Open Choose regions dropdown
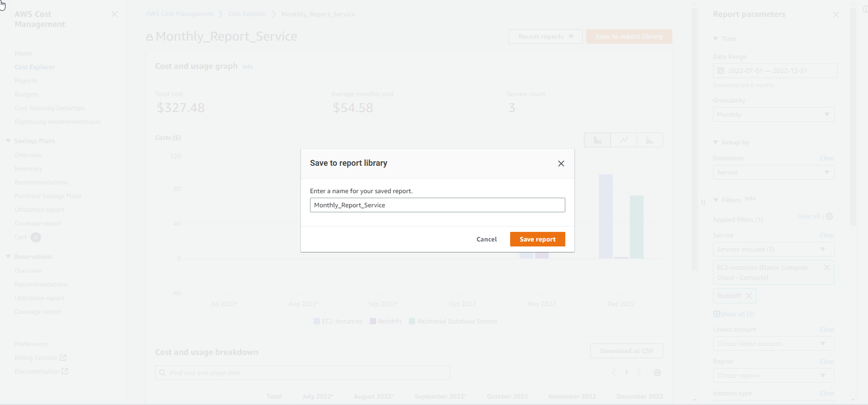 (774, 375)
